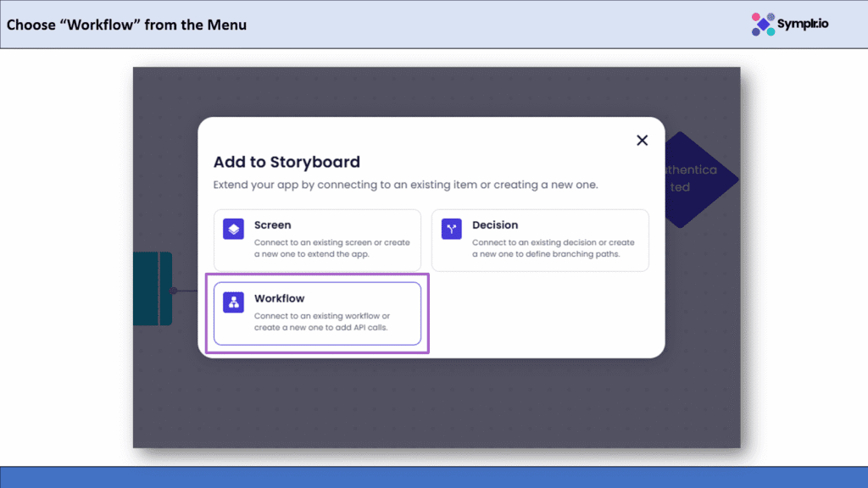This screenshot has width=868, height=488.
Task: Close the Add to Storyboard dialog
Action: pos(642,141)
